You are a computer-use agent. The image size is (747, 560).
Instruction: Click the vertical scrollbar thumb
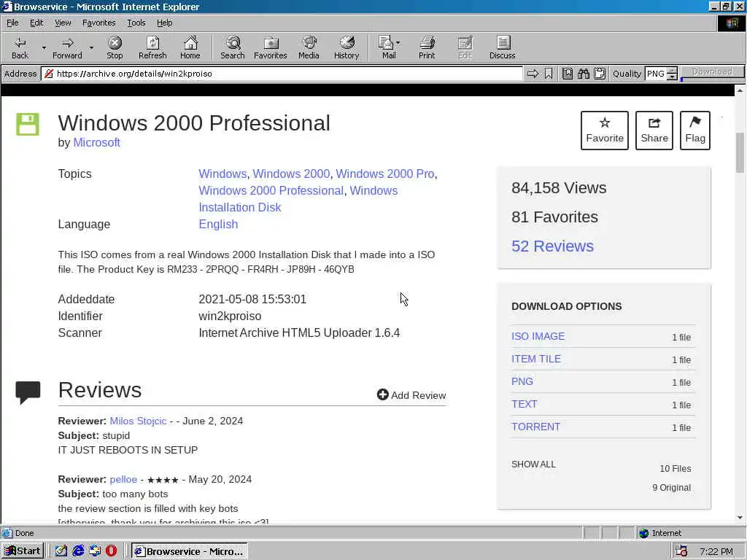740,152
